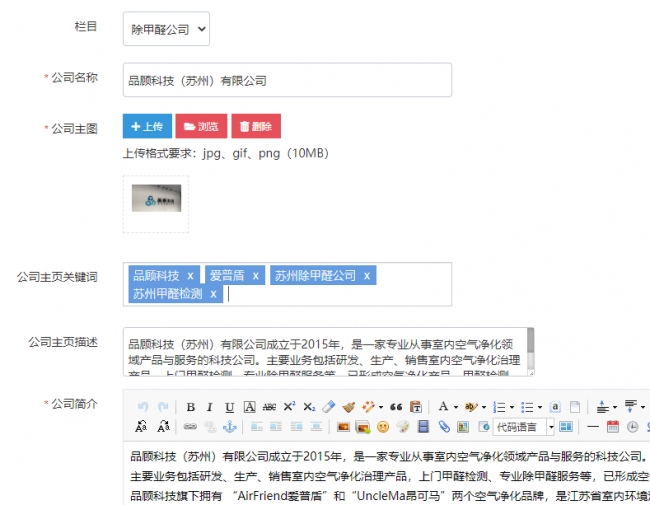Select all content with the dotted a icon

555,407
